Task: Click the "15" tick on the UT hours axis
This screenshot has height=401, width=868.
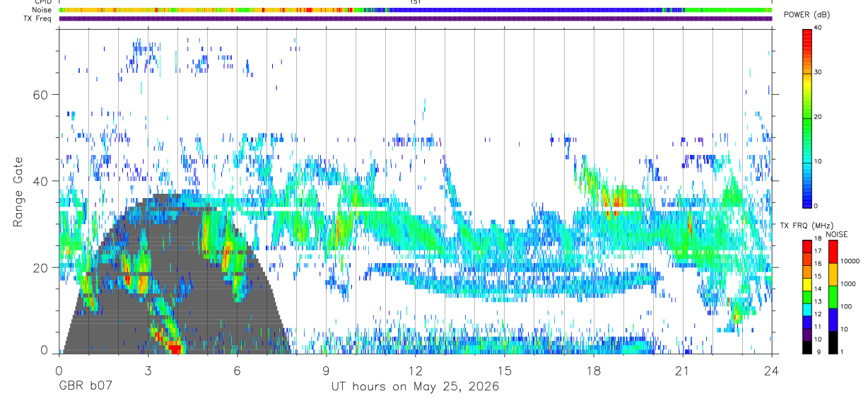Action: (505, 370)
